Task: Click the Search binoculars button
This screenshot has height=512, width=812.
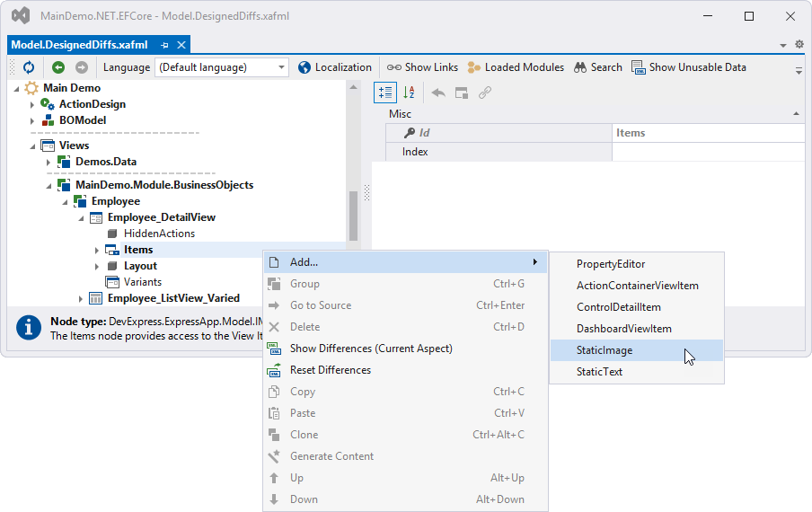Action: coord(597,67)
